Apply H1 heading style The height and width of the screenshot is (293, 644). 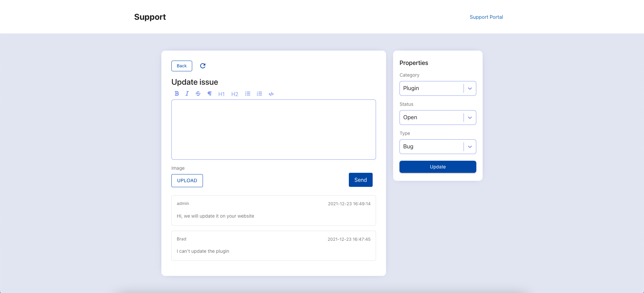(221, 94)
